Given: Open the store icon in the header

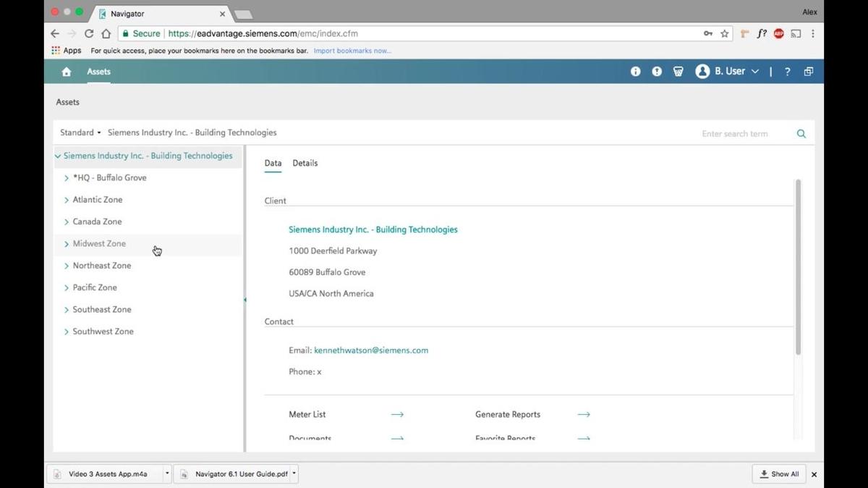Looking at the screenshot, I should (x=678, y=72).
